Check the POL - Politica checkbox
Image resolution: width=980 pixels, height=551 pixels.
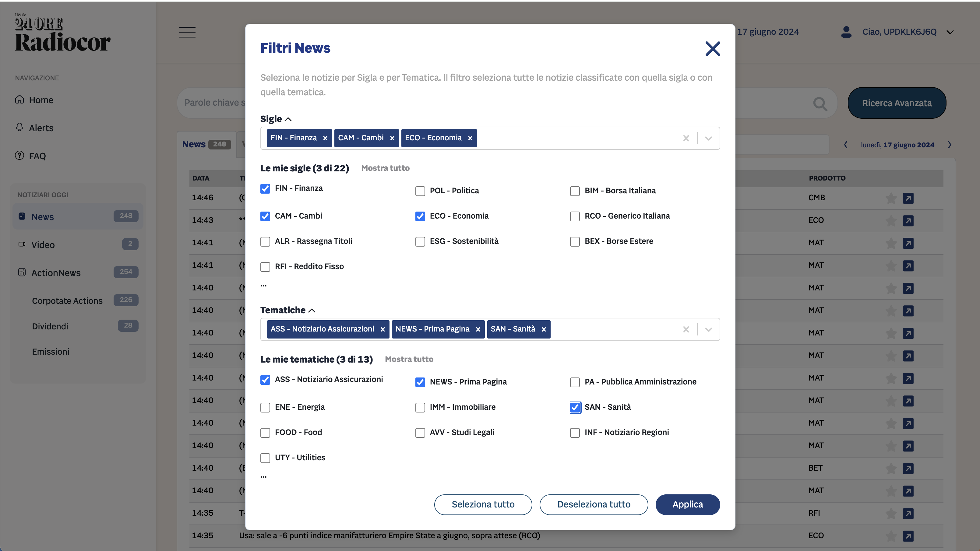click(420, 191)
